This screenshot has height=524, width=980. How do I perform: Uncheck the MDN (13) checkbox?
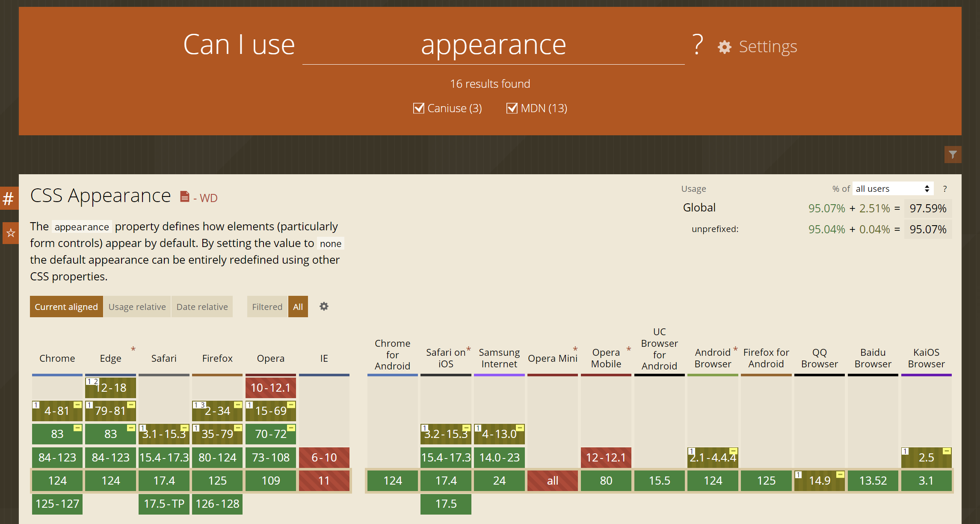512,108
